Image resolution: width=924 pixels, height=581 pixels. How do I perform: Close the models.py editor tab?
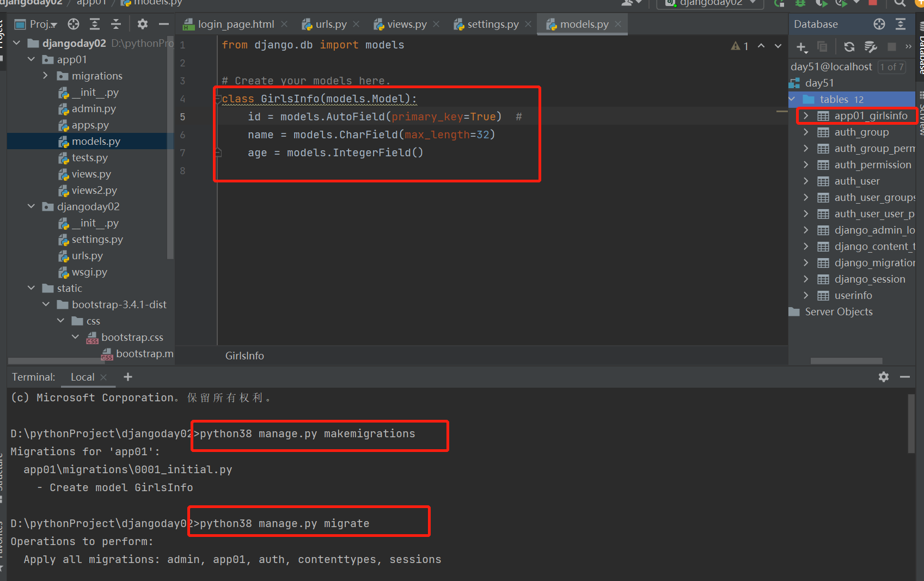tap(618, 24)
